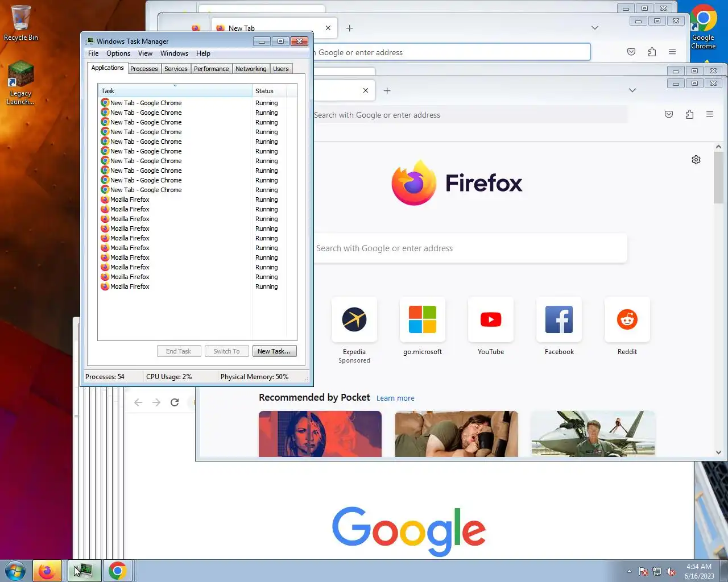Click rear Firefox window address bar
The width and height of the screenshot is (728, 582).
coord(451,52)
